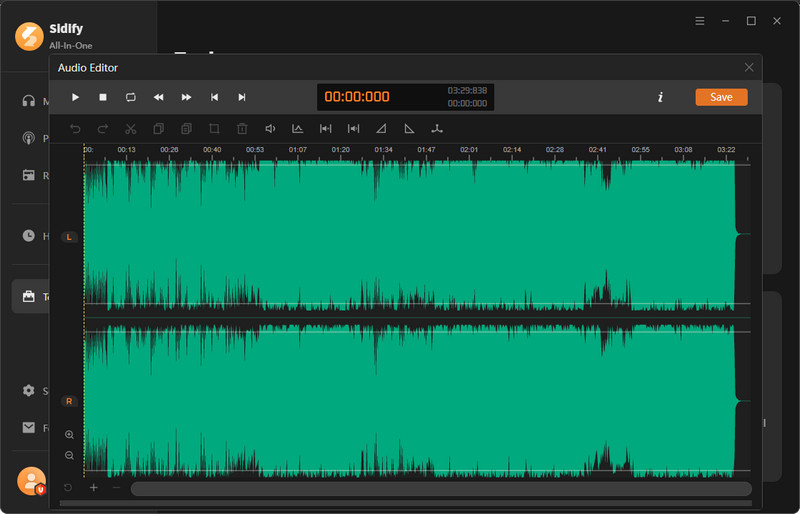Click the trash delete icon

(242, 129)
